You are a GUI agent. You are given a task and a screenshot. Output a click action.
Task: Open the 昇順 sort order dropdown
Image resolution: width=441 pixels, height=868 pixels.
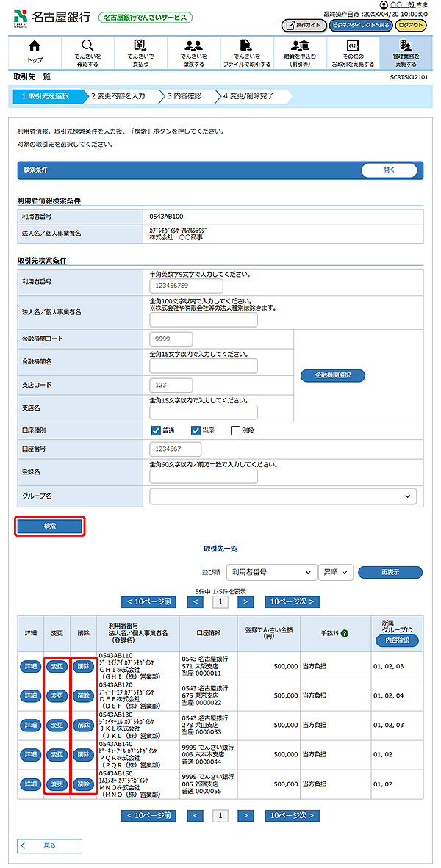click(x=337, y=572)
